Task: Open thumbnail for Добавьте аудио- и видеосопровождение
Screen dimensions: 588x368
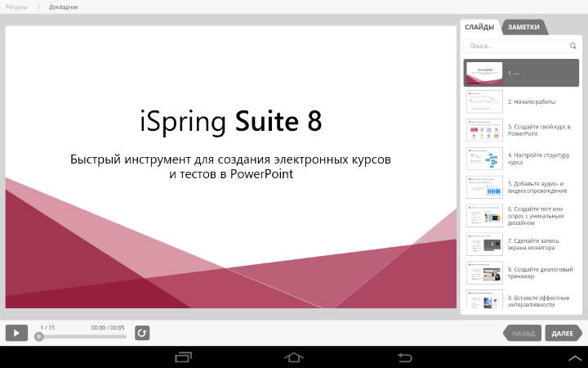Action: coord(484,187)
